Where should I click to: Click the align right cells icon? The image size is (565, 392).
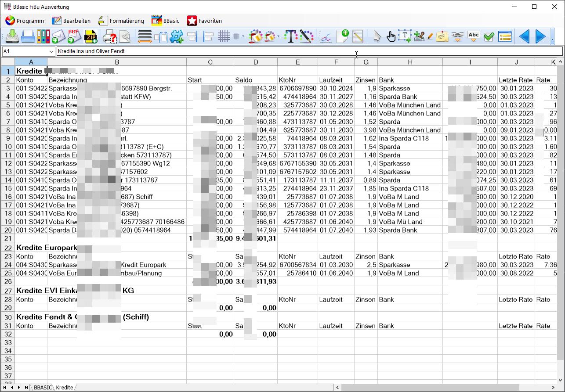[x=192, y=37]
